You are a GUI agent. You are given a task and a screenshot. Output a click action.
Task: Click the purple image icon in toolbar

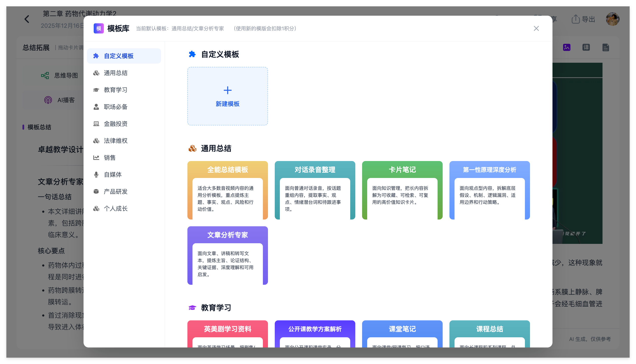click(x=566, y=47)
